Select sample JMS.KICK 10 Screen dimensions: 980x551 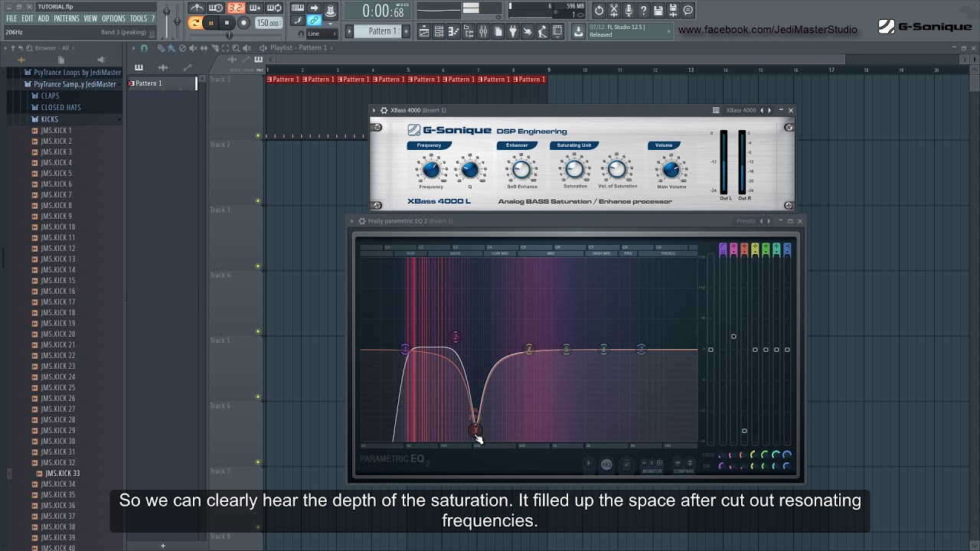[57, 227]
